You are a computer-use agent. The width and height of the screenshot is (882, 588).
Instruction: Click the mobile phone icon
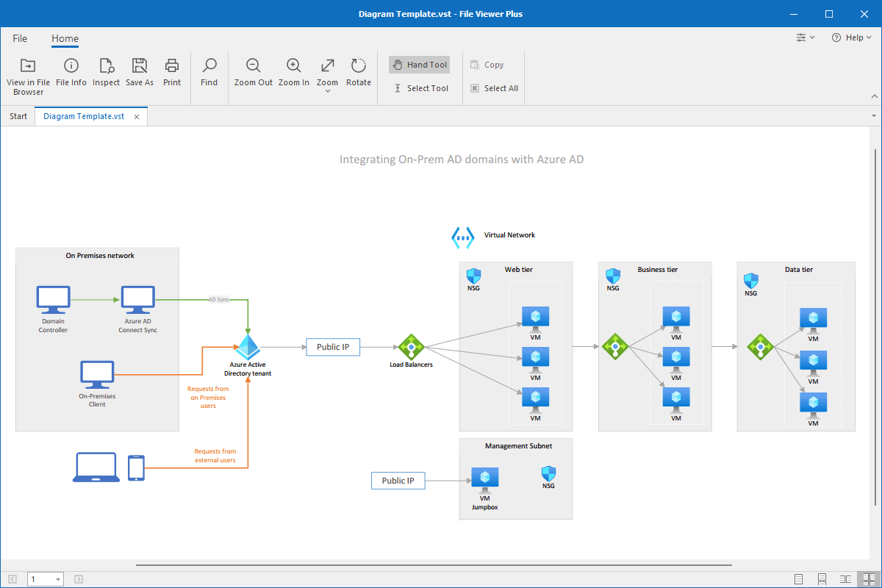[136, 467]
